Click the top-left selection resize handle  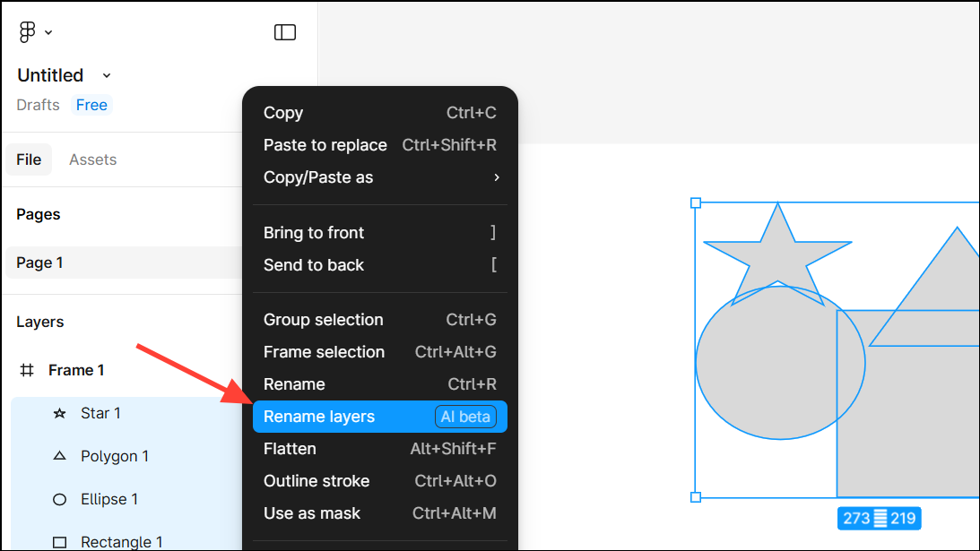(696, 203)
